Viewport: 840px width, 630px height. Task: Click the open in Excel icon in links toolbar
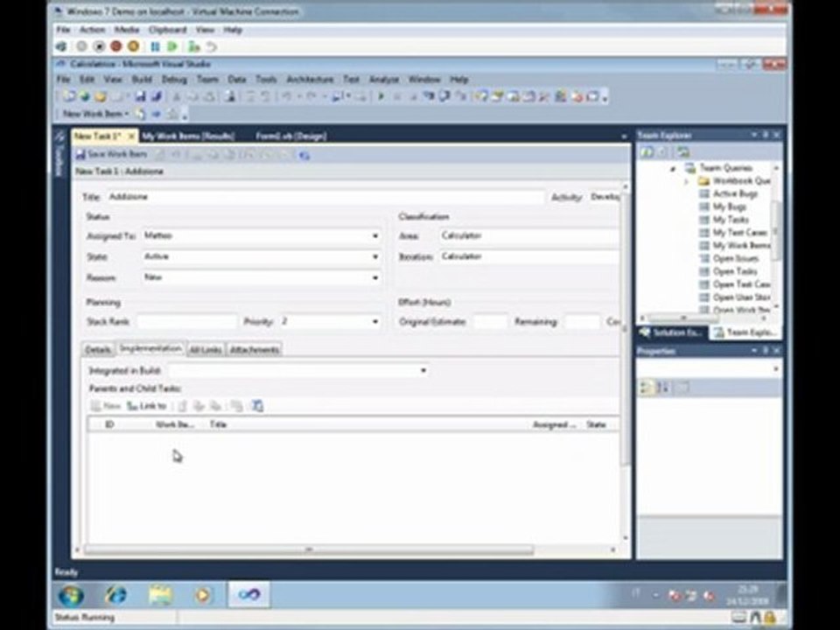tap(257, 406)
